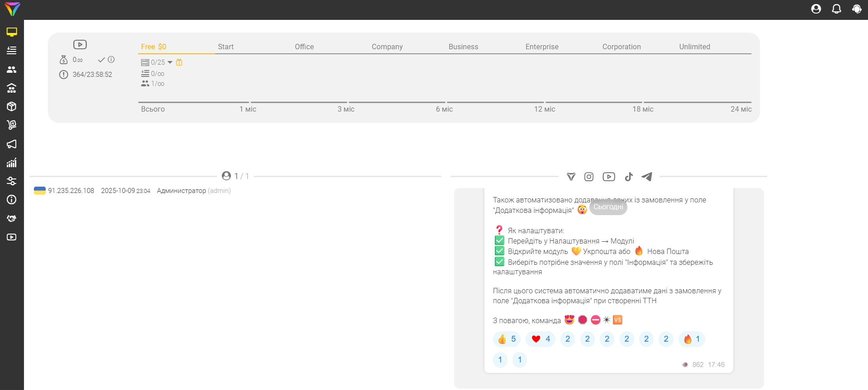Click the handshake partners icon in sidebar
The image size is (868, 390).
[12, 219]
